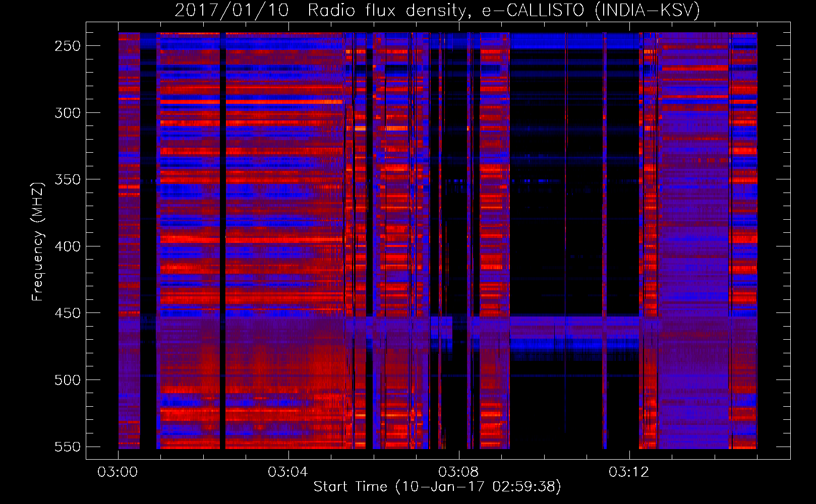Click the "Start Time (10-Jan-17 02:59:38)" axis label
816x504 pixels.
(437, 487)
